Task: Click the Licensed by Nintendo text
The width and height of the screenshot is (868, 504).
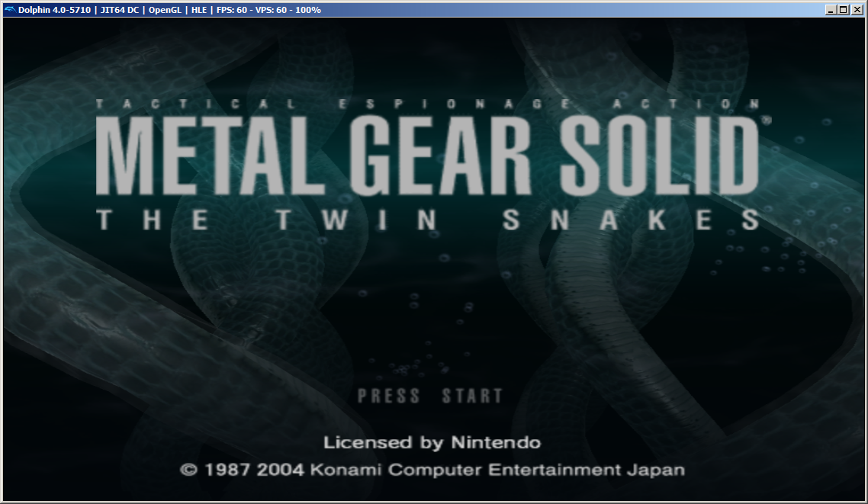Action: pos(432,442)
